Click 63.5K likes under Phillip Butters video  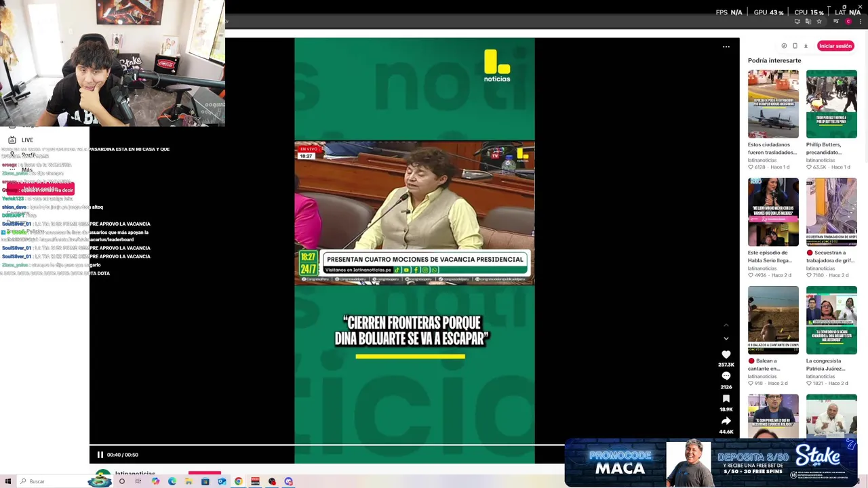[x=818, y=167]
